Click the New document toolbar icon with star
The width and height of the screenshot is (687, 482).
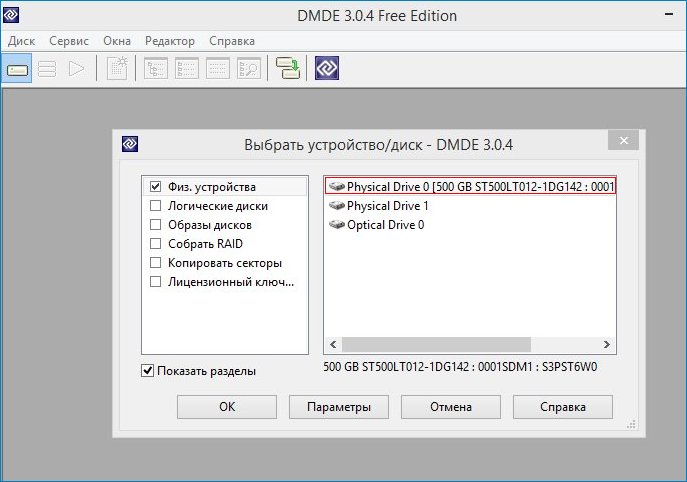click(117, 68)
